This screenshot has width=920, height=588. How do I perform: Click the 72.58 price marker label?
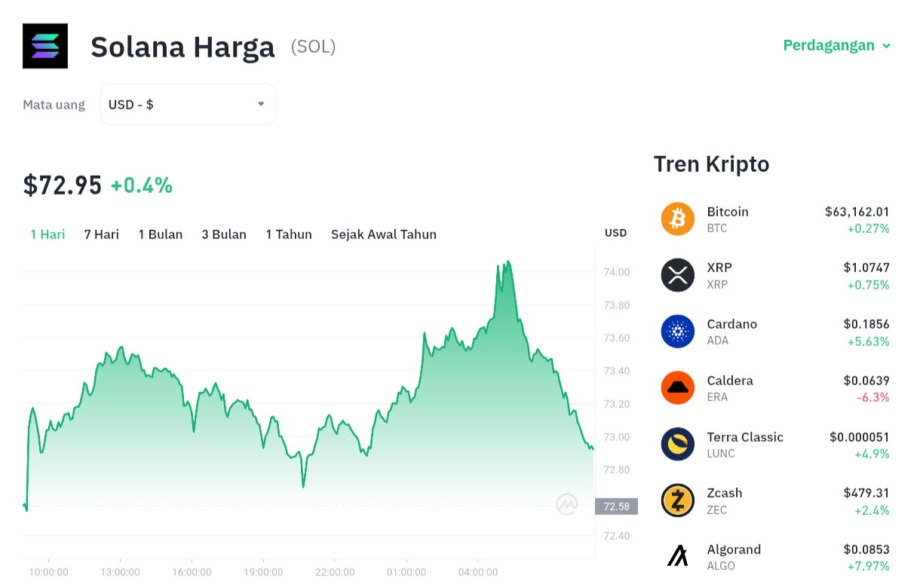click(616, 507)
